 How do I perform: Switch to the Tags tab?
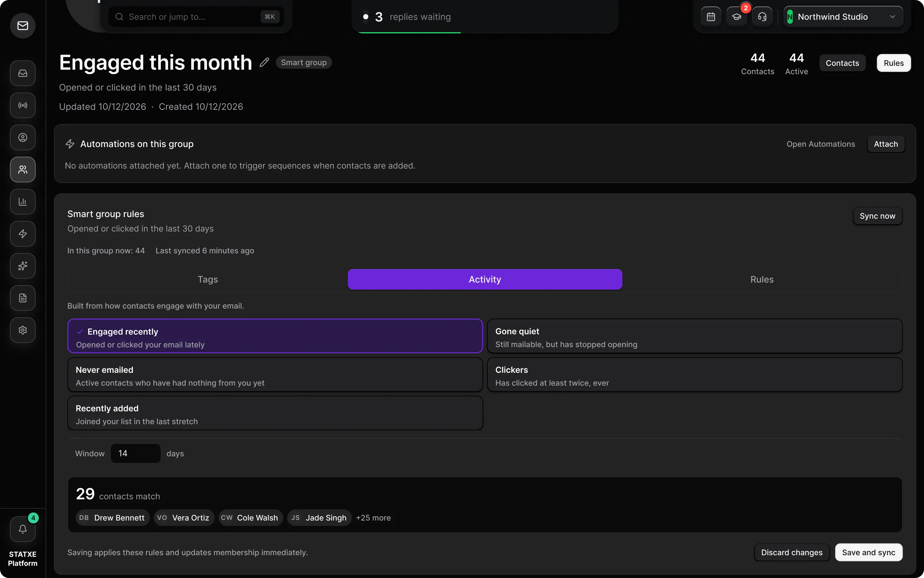pos(208,279)
